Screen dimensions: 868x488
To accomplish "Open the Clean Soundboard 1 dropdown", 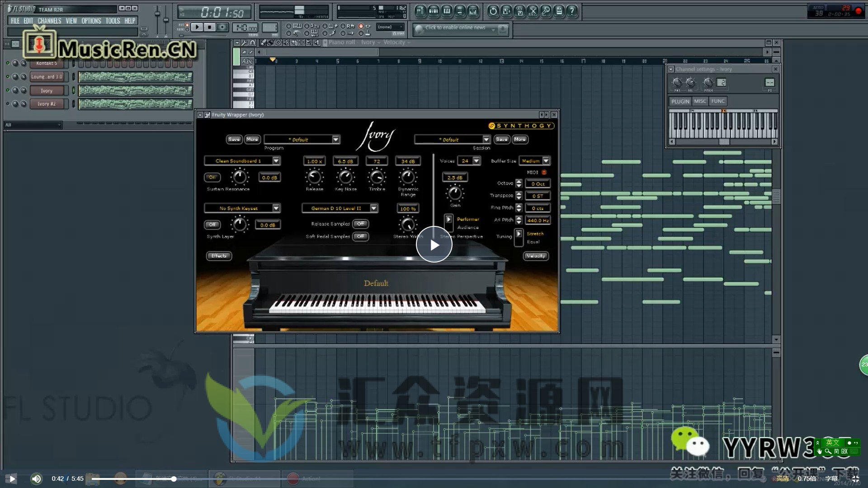I will [242, 161].
